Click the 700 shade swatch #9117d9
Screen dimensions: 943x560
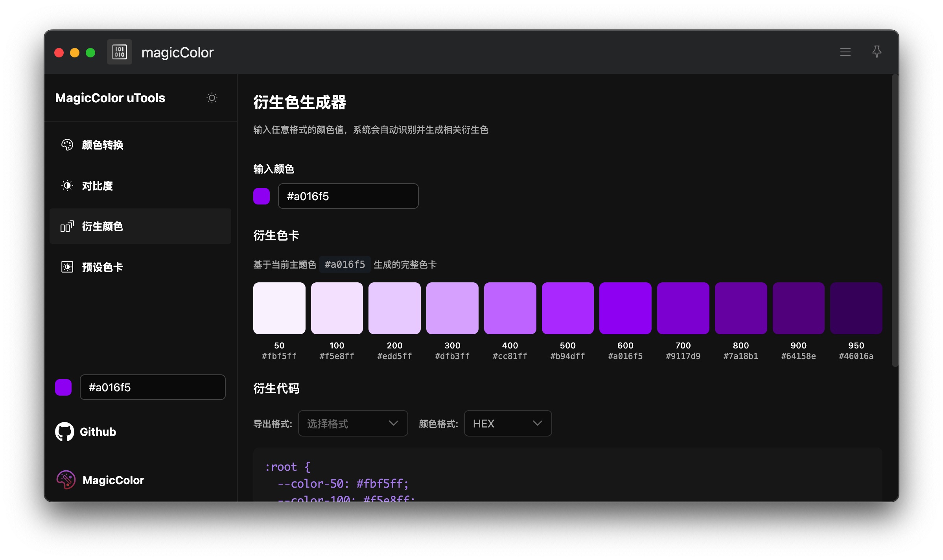[x=683, y=308]
